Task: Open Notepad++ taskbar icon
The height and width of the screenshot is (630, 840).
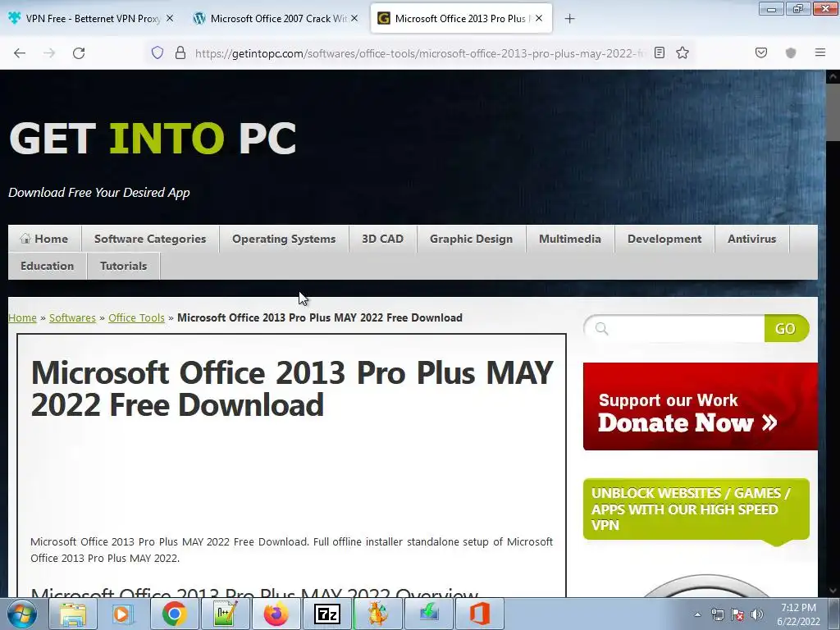Action: coord(225,614)
